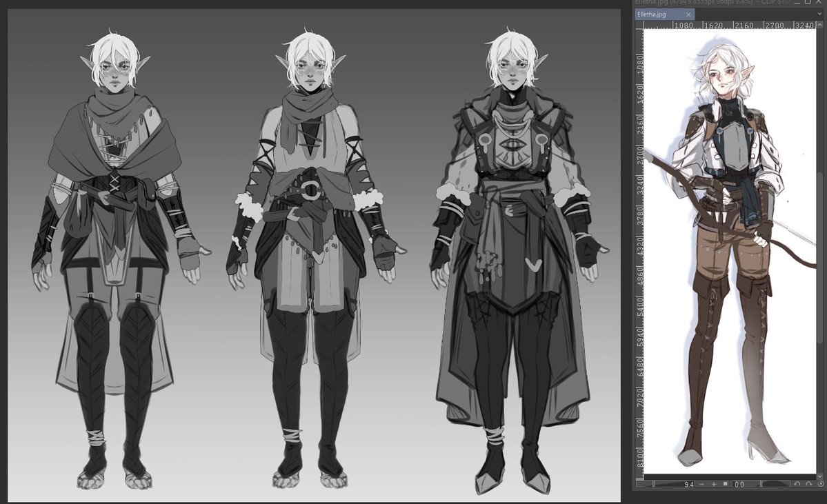Click the fit-to-screen square icon
Screen dimensions: 827x504
(725, 483)
